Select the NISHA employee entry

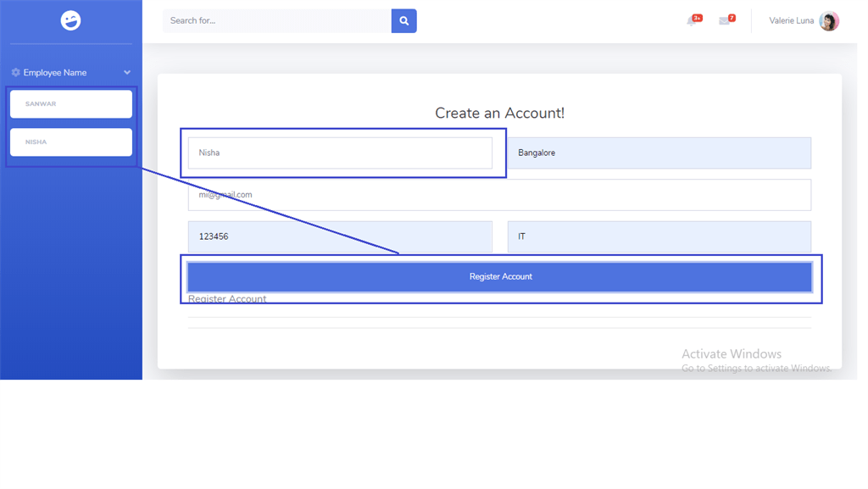coord(70,142)
